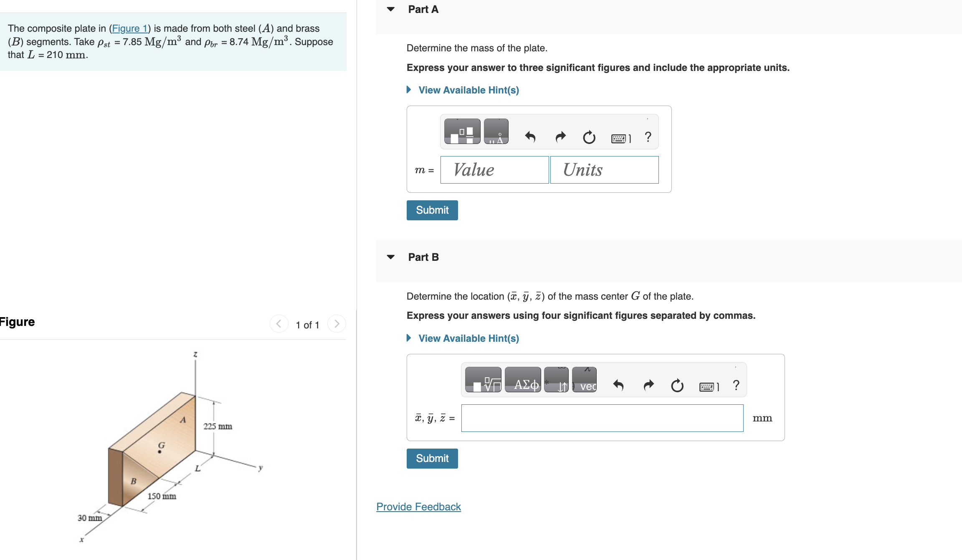962x560 pixels.
Task: Select the Units field in Part A answer
Action: (x=603, y=170)
